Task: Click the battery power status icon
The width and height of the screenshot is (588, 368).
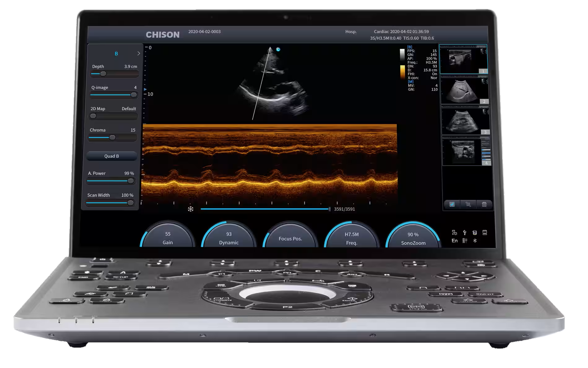Action: click(x=465, y=240)
